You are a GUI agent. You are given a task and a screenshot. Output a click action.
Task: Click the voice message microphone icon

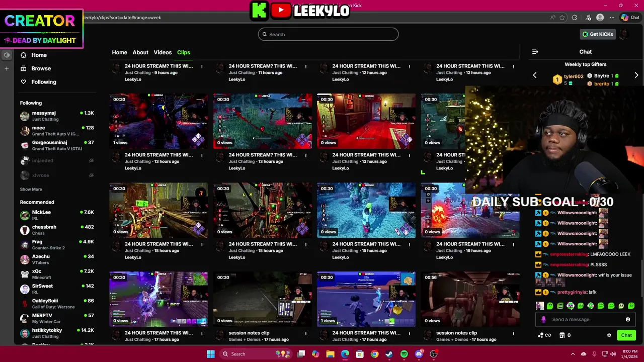(x=543, y=319)
